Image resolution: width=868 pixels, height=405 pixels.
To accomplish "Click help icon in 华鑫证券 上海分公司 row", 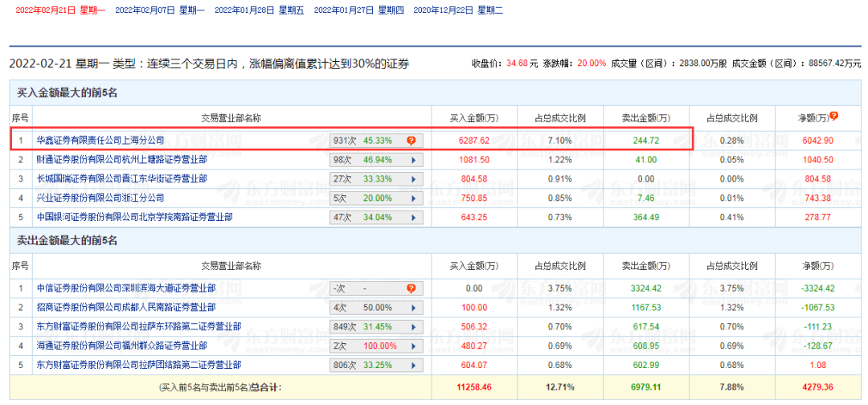I will point(411,141).
